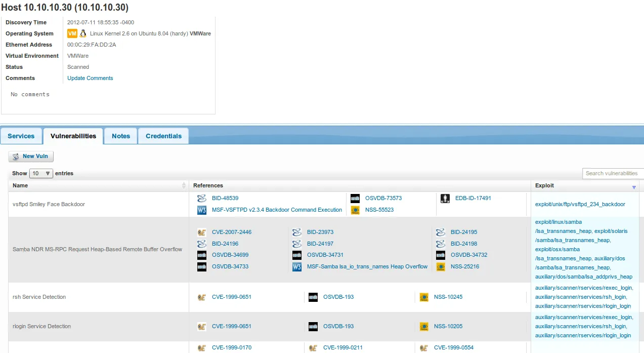Viewport: 644px width, 353px height.
Task: Click the icon beside EDB-ID-17491
Action: point(445,199)
